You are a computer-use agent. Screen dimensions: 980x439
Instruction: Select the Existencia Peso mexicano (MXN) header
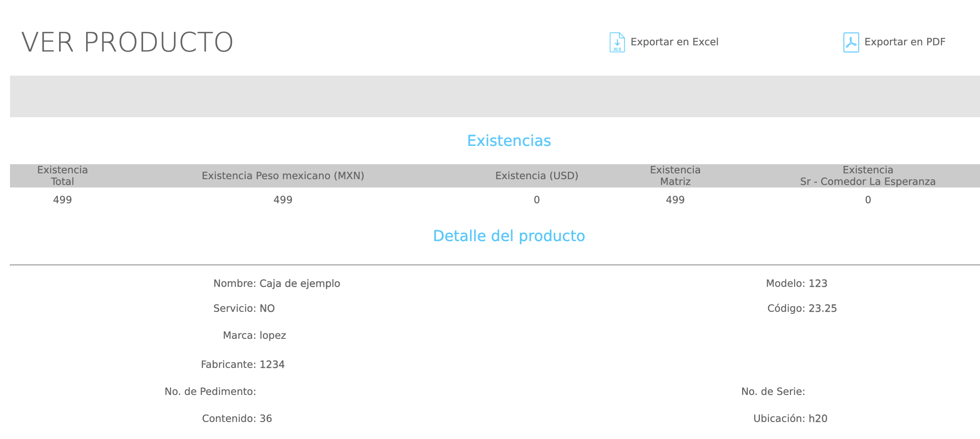(x=283, y=176)
